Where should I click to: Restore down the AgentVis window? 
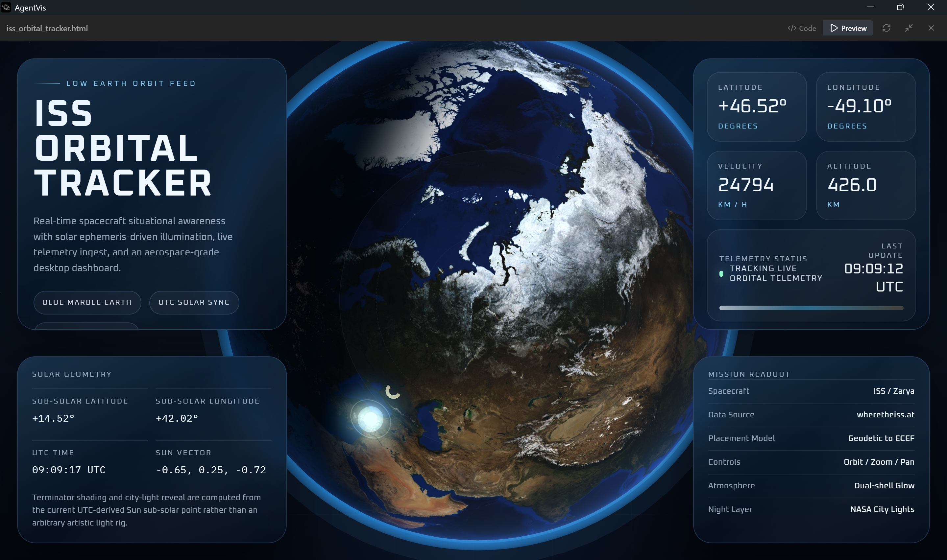[900, 7]
